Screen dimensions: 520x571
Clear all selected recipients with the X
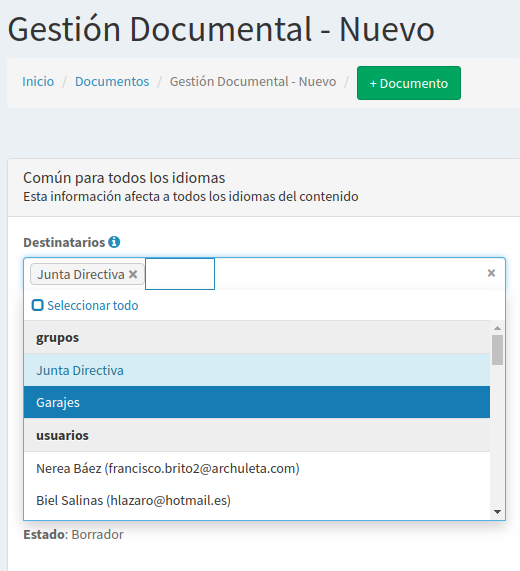tap(491, 273)
